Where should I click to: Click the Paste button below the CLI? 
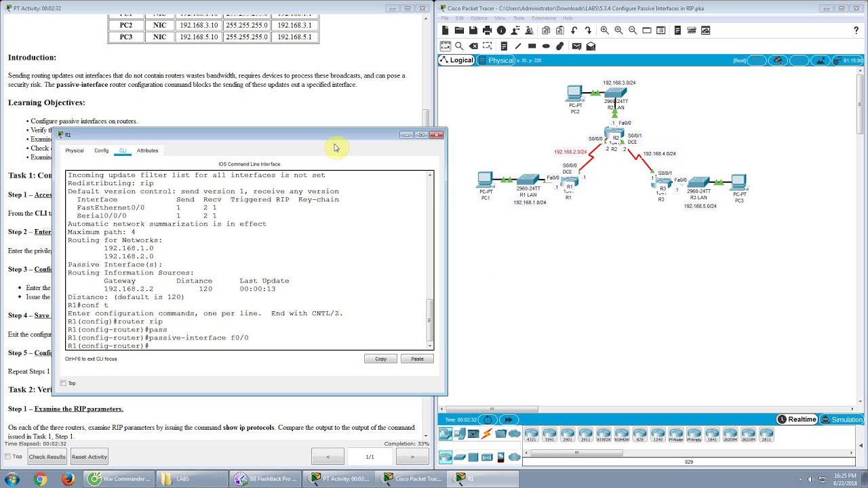[417, 359]
